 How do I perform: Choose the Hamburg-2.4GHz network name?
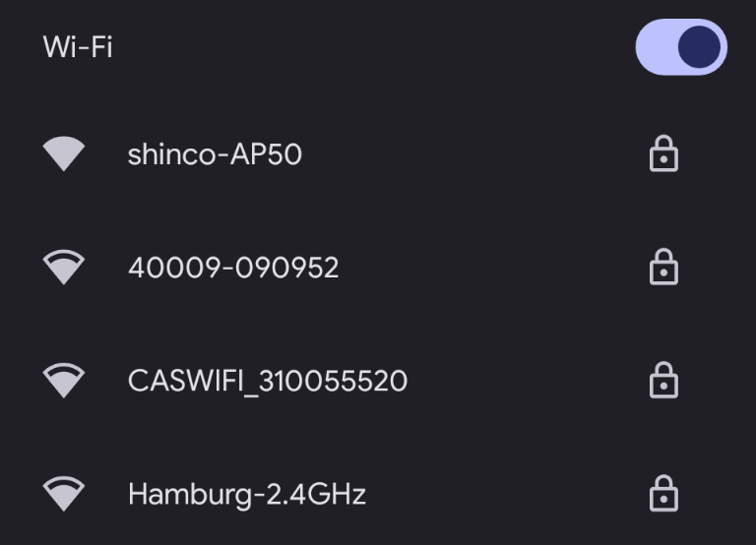pyautogui.click(x=247, y=494)
